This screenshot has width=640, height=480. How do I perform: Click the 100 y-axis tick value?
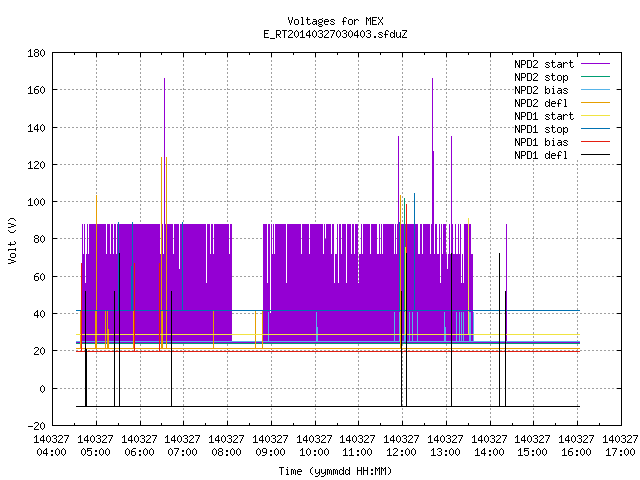(36, 202)
